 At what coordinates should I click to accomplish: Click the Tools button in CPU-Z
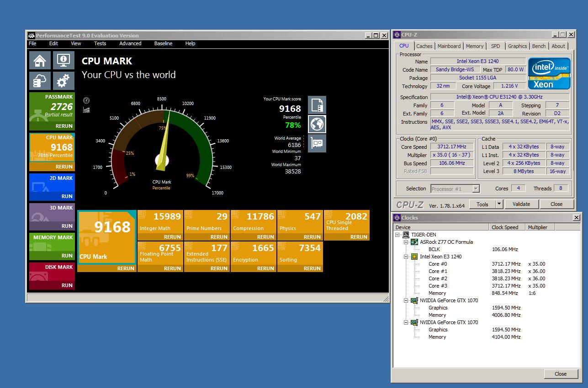coord(482,204)
